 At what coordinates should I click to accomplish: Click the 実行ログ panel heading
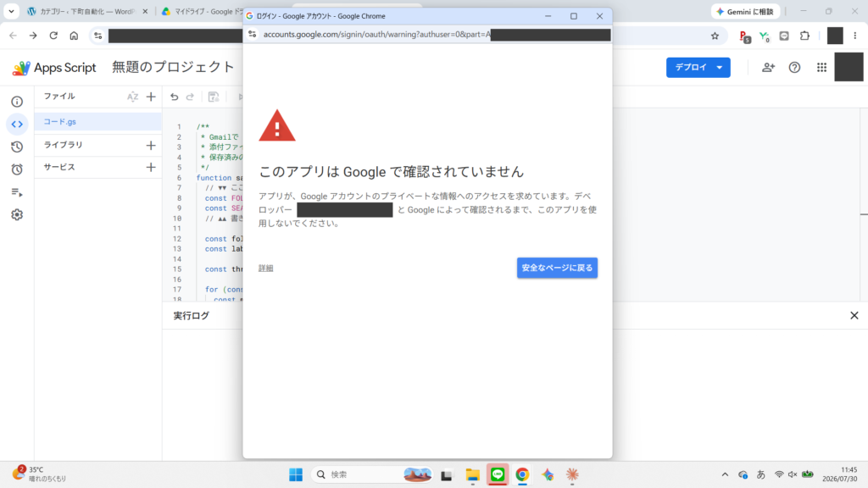pos(191,315)
